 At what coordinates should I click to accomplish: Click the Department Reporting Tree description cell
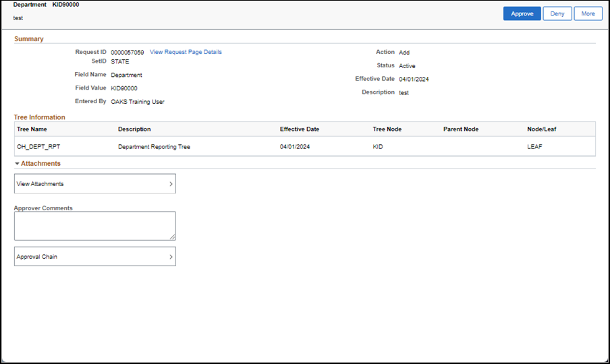[x=154, y=146]
